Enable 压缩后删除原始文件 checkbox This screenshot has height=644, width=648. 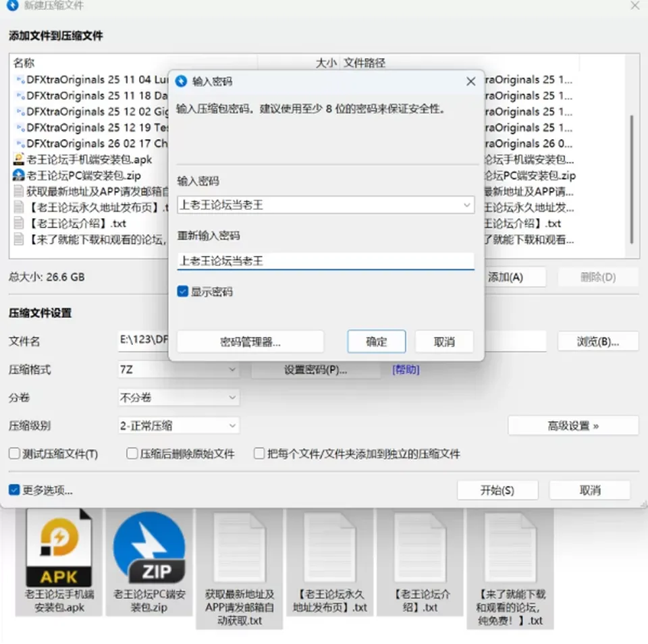click(132, 454)
